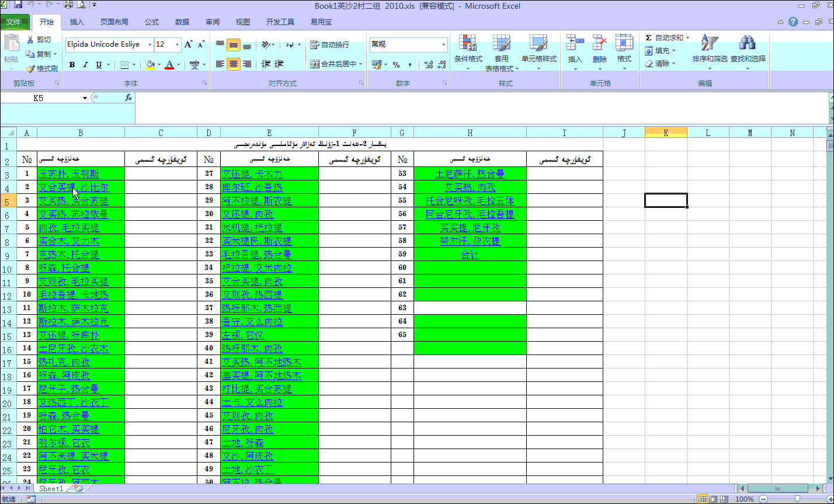Click the Quick Print icon in quick access toolbar

click(x=69, y=5)
